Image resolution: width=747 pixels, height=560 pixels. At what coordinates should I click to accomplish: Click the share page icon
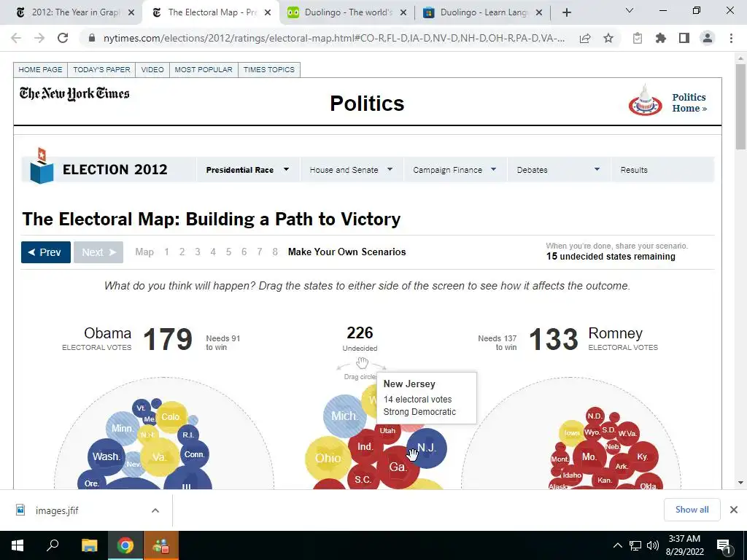tap(585, 38)
